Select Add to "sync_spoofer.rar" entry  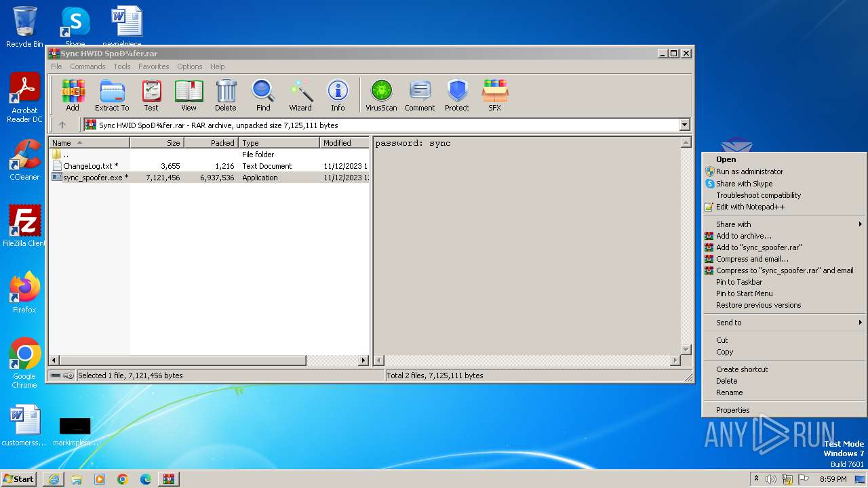(x=784, y=247)
